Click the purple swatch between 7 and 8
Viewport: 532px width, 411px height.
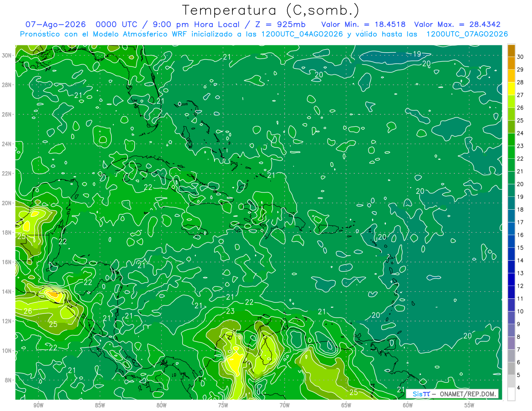pos(511,343)
